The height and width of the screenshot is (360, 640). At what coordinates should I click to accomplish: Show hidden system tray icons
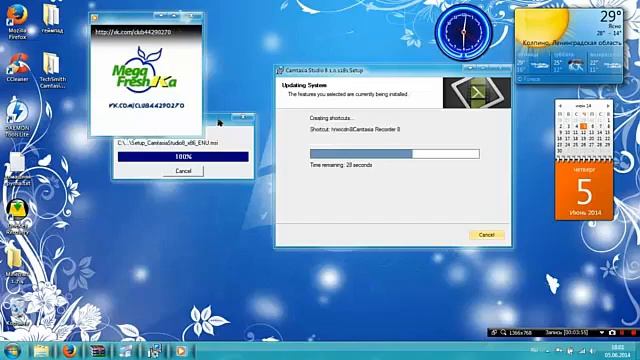click(x=547, y=351)
